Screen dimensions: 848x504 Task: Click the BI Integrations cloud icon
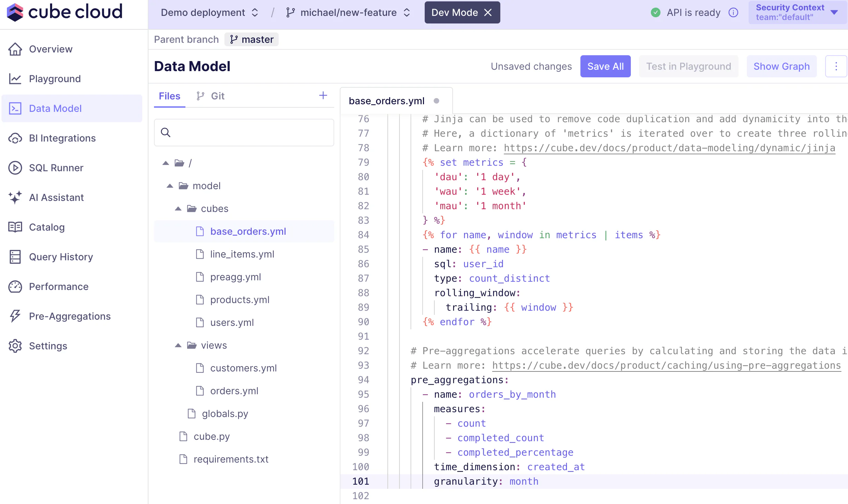tap(15, 138)
